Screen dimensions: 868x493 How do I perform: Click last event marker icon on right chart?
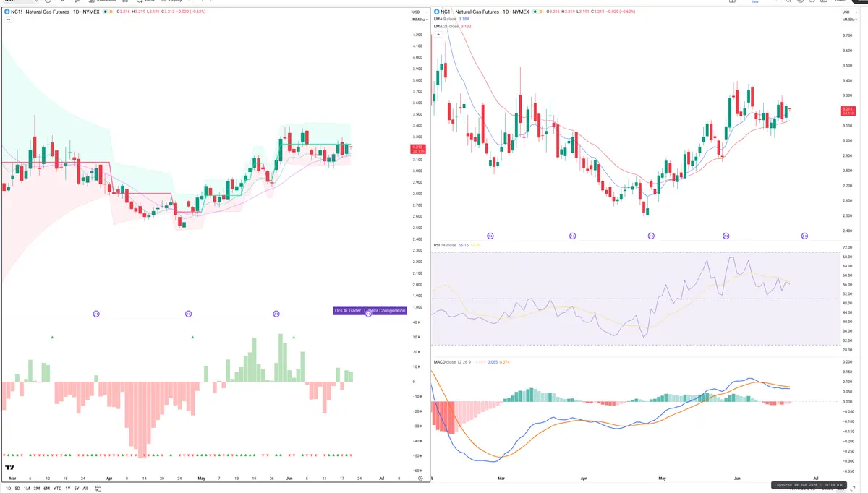804,236
